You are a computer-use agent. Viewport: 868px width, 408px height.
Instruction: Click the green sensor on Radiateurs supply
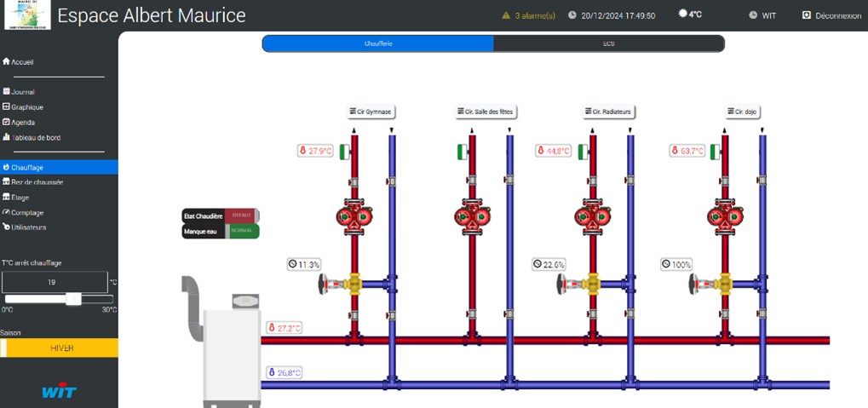pos(583,152)
